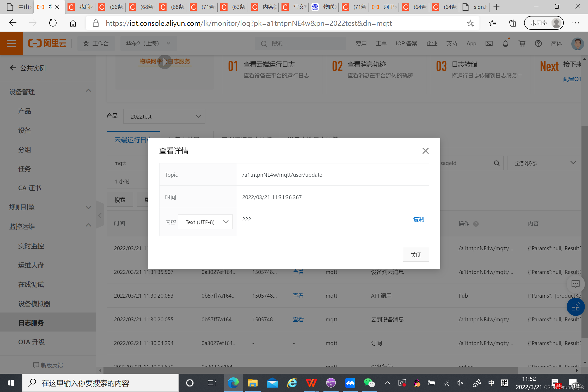Close the 查看详情 dialog with X icon
The height and width of the screenshot is (392, 588).
[x=425, y=151]
